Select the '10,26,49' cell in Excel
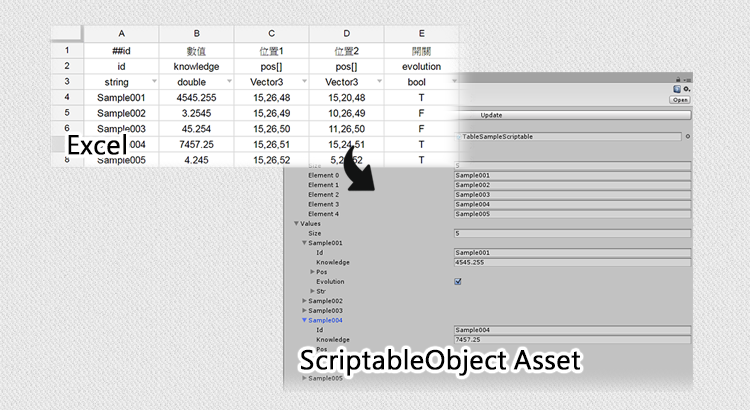Image resolution: width=750 pixels, height=410 pixels. tap(347, 113)
